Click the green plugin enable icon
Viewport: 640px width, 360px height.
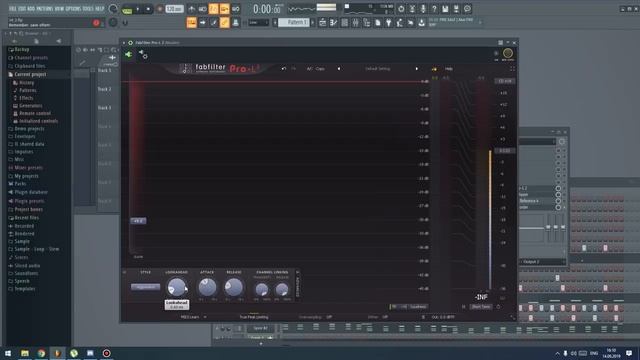coord(128,54)
